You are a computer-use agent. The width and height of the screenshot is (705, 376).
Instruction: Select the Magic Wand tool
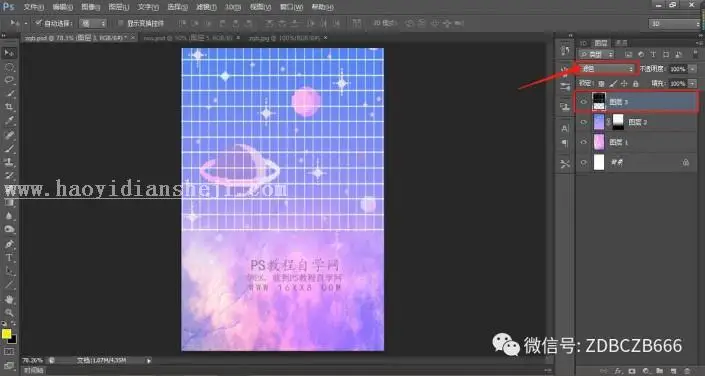point(9,94)
